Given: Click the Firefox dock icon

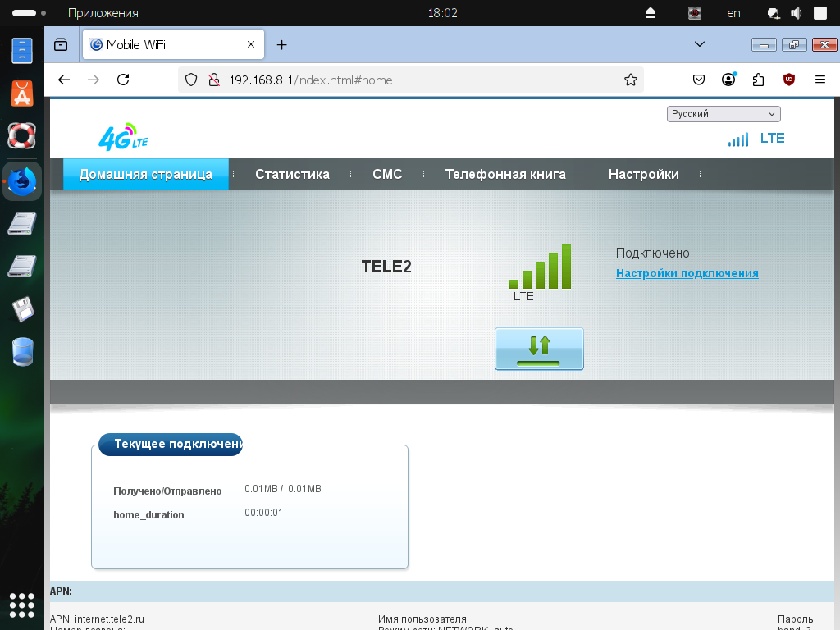Looking at the screenshot, I should 22,181.
